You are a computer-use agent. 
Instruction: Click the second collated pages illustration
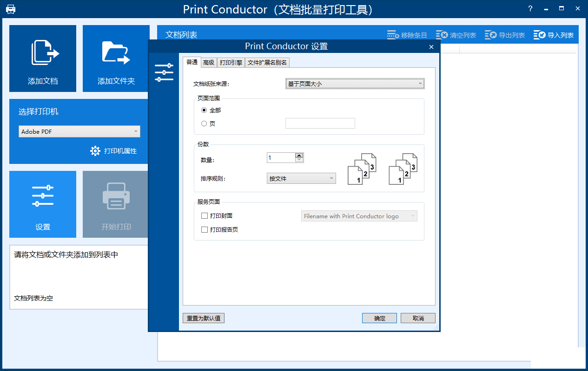pyautogui.click(x=403, y=169)
